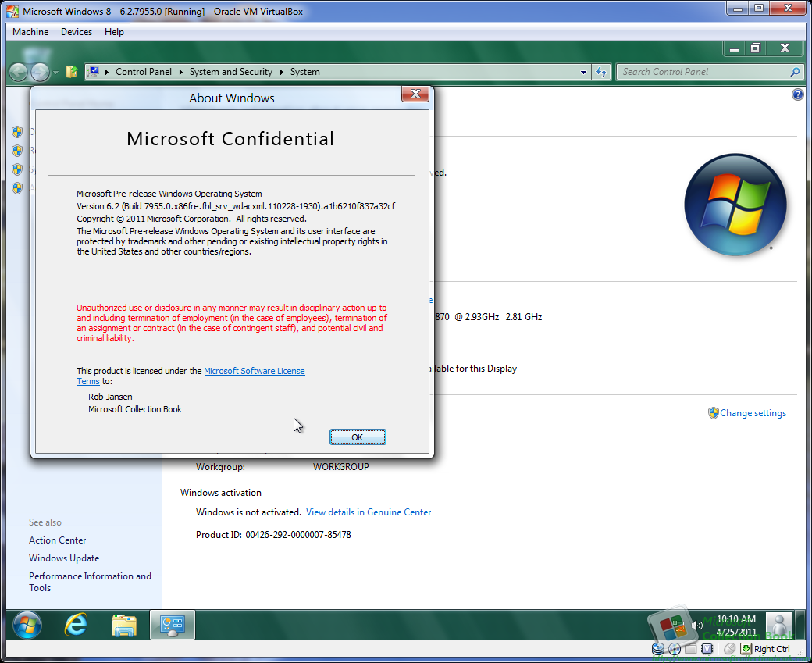Open the Change settings link
Viewport: 812px width, 663px height.
click(753, 412)
